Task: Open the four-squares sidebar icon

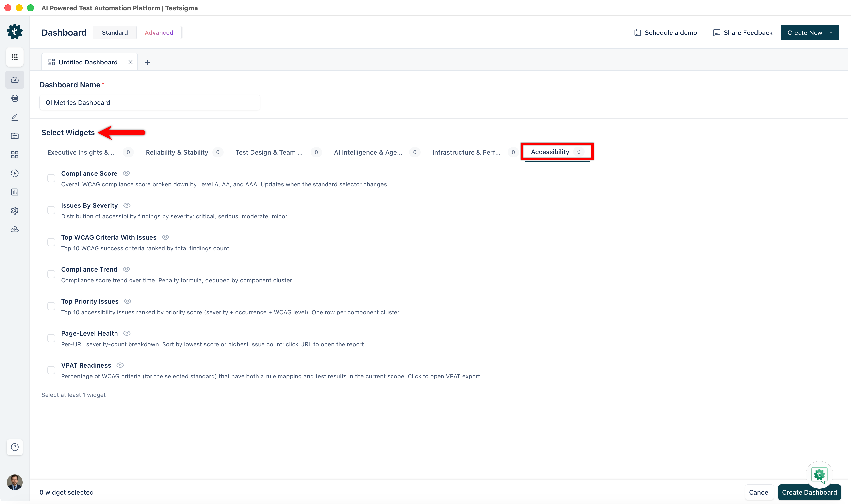Action: click(15, 155)
